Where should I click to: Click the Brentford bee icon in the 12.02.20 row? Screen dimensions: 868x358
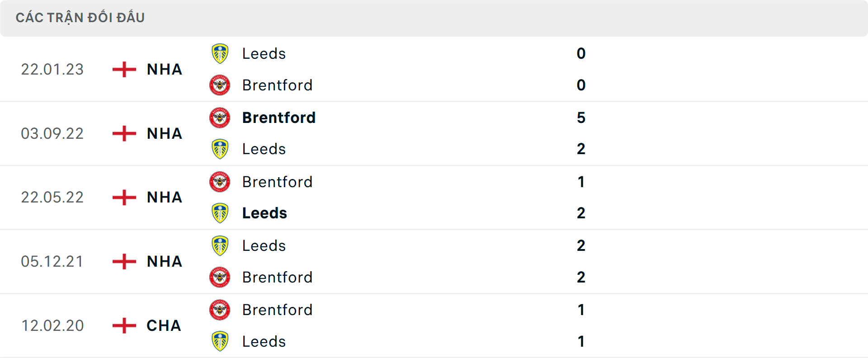(220, 310)
